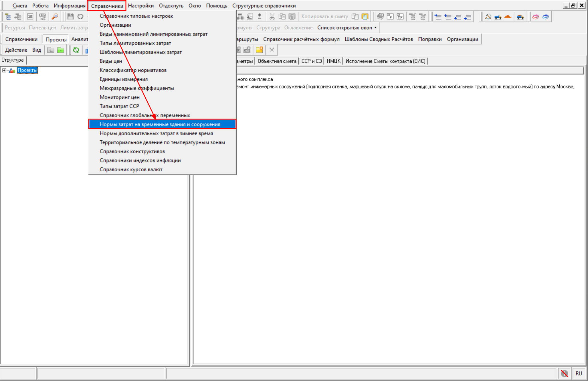The height and width of the screenshot is (381, 588).
Task: Click Справочник расчётных формул button
Action: (x=301, y=39)
